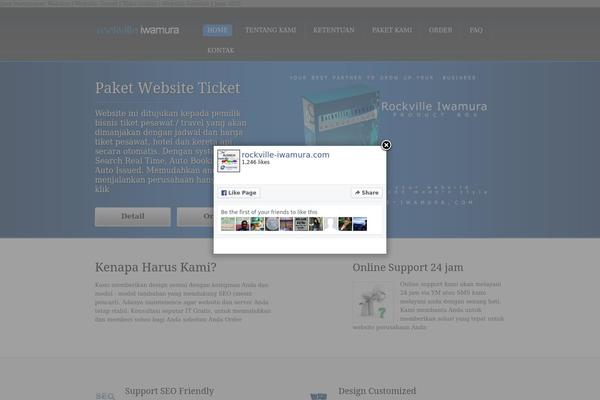Click the Facebook page profile thumbnail
600x400 pixels.
pos(228,161)
